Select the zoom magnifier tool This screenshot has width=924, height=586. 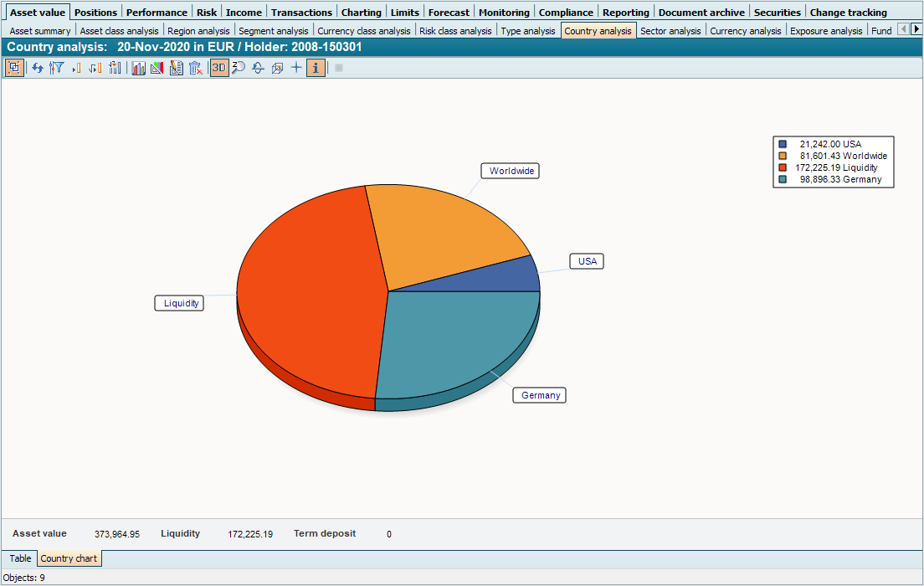[x=239, y=68]
